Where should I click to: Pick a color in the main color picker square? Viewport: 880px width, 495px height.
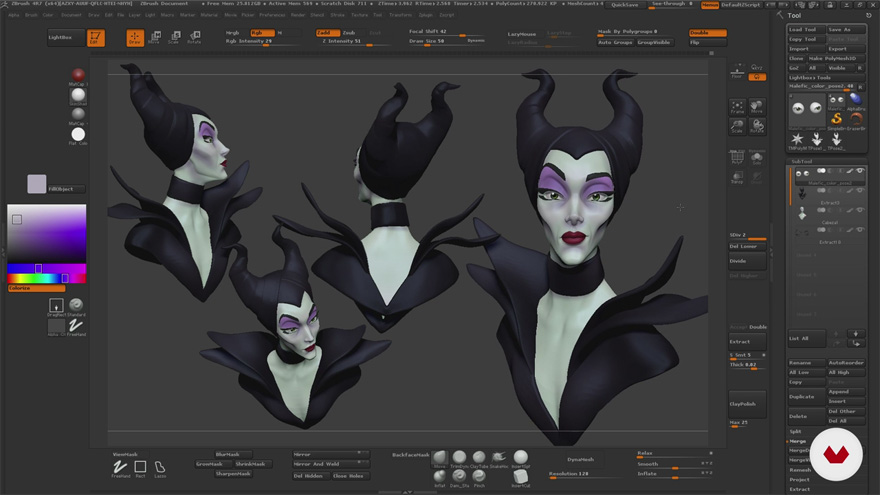pyautogui.click(x=47, y=232)
